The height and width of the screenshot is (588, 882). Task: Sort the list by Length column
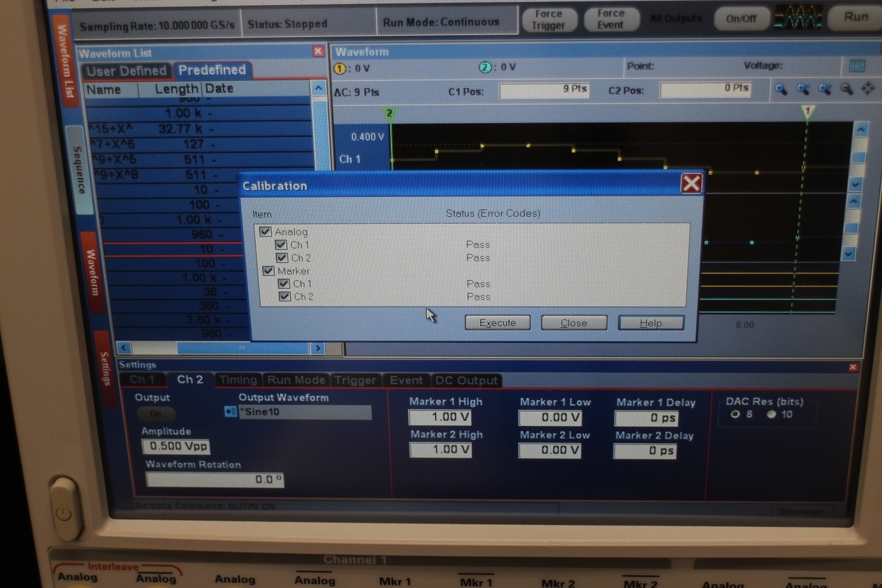coord(177,89)
